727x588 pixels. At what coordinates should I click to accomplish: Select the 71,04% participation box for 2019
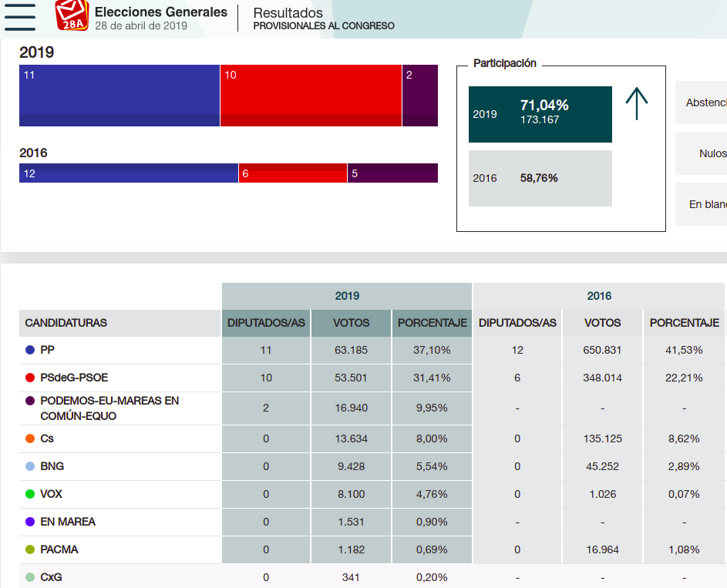click(x=540, y=114)
